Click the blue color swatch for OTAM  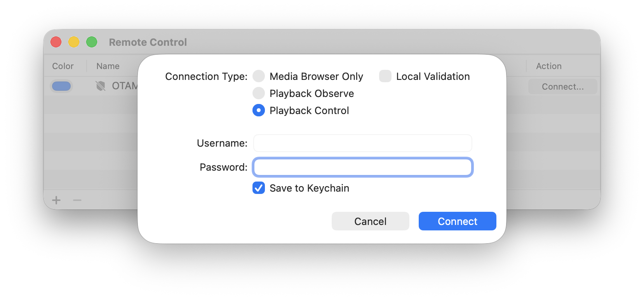pos(61,86)
